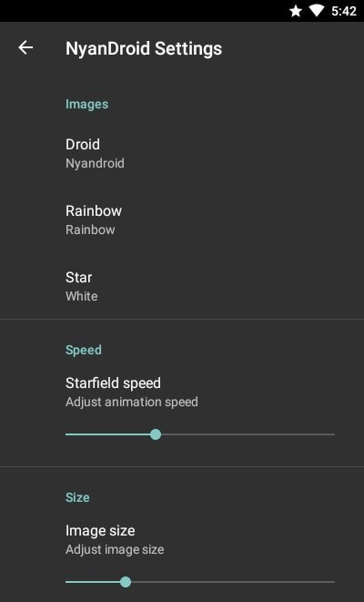
Task: Tap Adjust animation speed description
Action: pos(132,402)
